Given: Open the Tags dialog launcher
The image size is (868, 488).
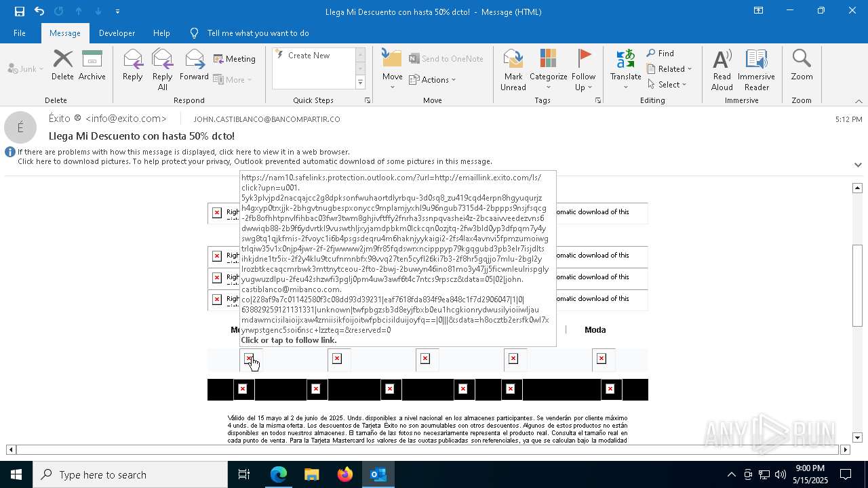Looking at the screenshot, I should [598, 100].
